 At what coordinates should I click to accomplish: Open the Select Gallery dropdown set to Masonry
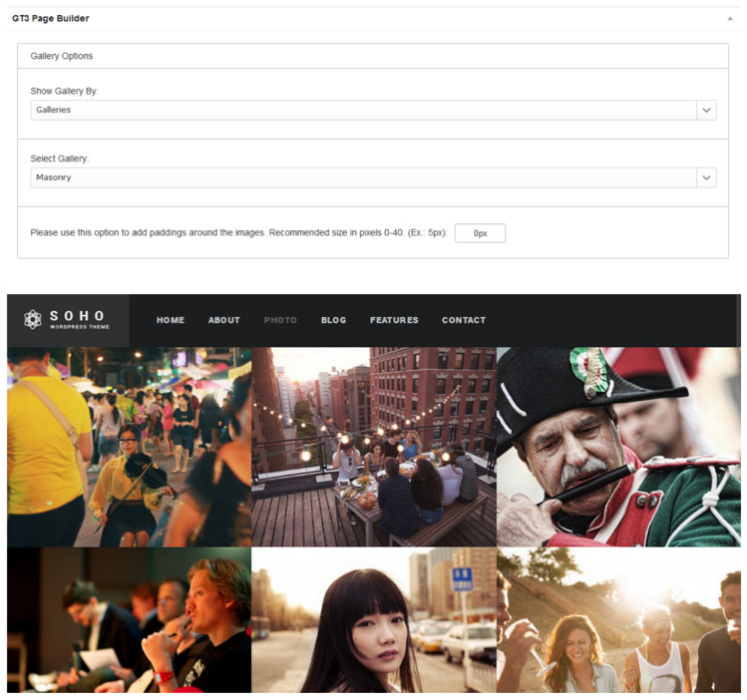tap(373, 177)
